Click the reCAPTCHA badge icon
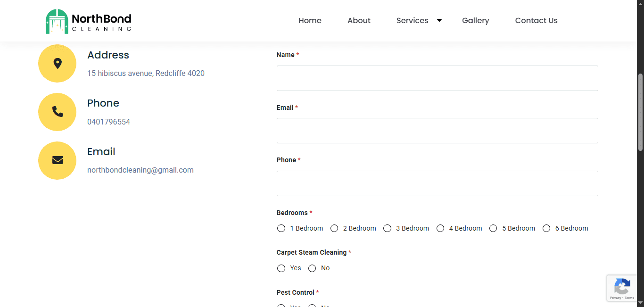 pos(622,286)
